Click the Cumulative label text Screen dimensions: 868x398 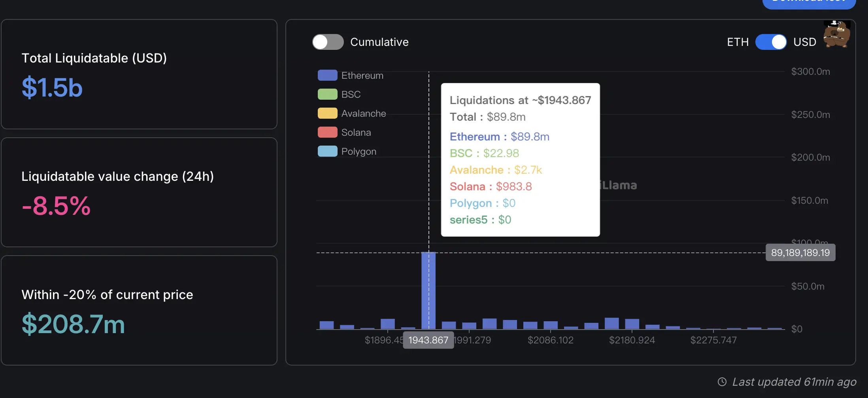379,42
